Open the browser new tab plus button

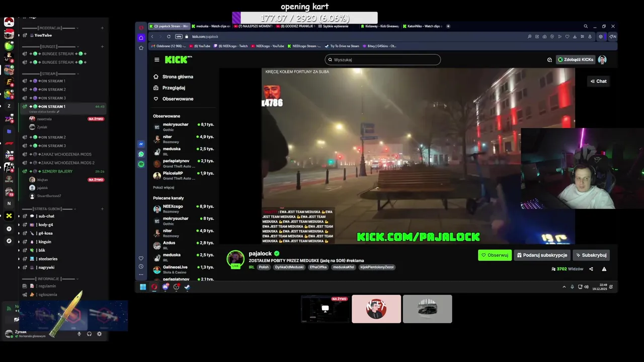click(x=448, y=26)
